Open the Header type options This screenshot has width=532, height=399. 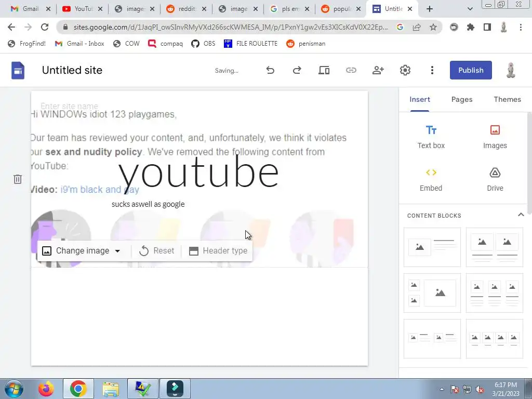[x=218, y=251]
